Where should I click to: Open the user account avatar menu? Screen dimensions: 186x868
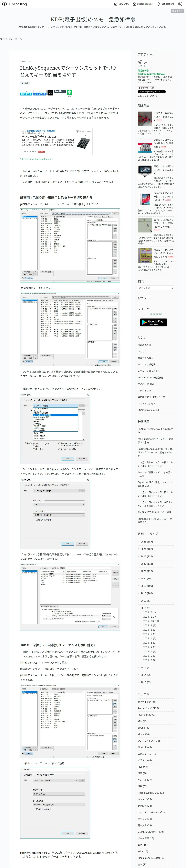tap(180, 4)
